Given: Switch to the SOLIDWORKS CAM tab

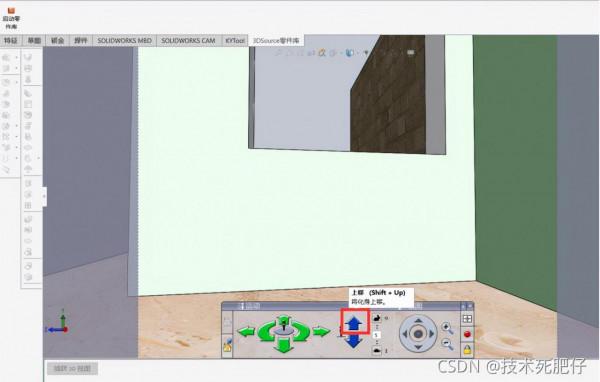Looking at the screenshot, I should point(188,41).
